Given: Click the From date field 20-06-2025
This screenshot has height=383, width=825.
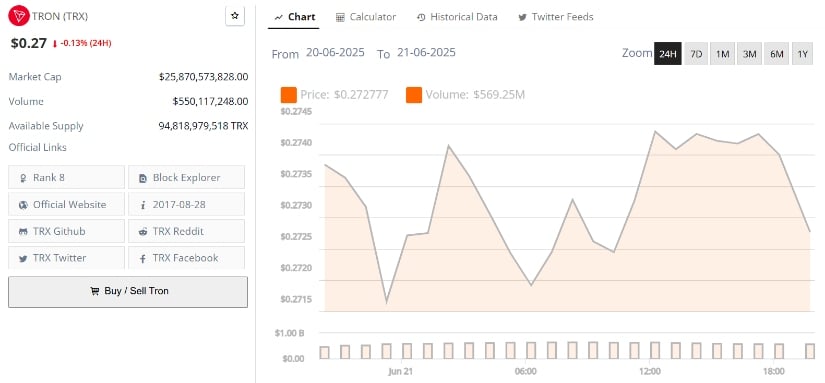Looking at the screenshot, I should (x=335, y=53).
